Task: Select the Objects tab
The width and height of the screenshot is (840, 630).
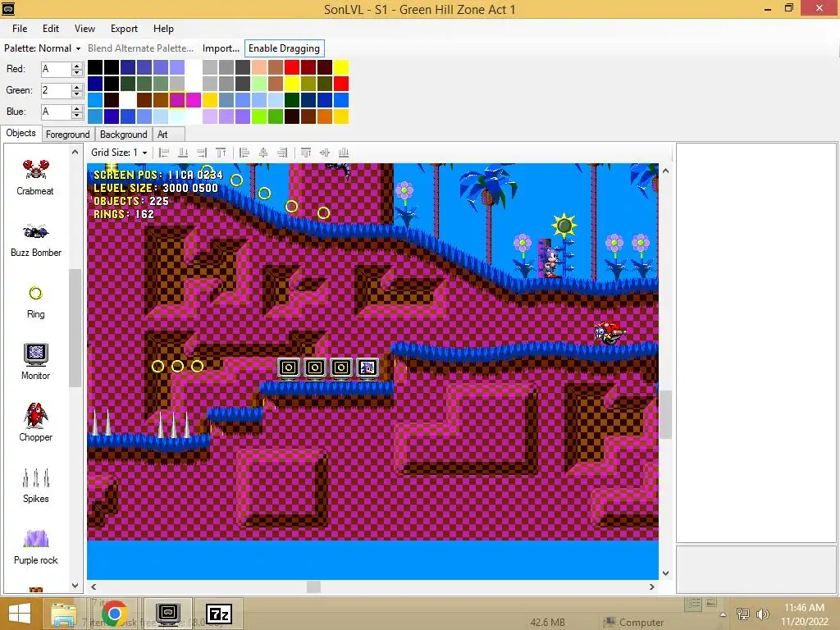Action: [21, 133]
